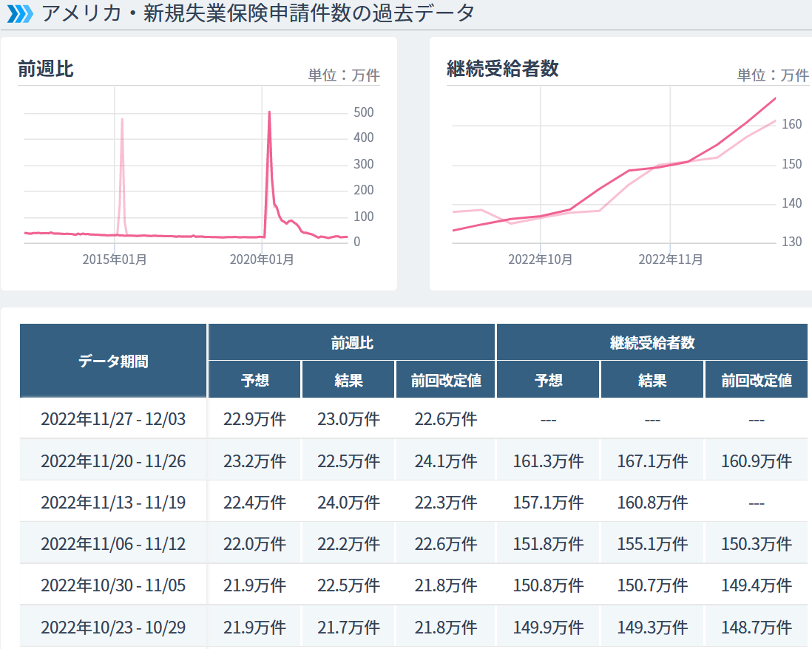
Task: Click the 22.4万件 forecast cell
Action: 254,502
